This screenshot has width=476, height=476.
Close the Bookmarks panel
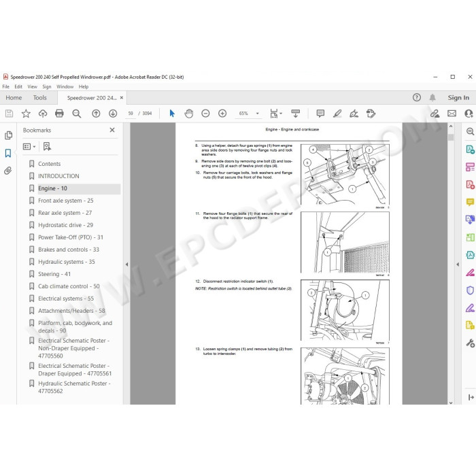click(112, 130)
